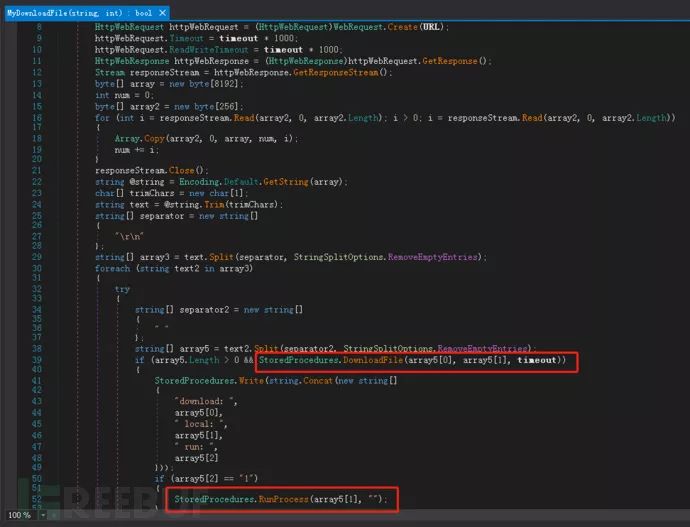The width and height of the screenshot is (690, 527).
Task: Click array5[2] on line 48
Action: click(x=196, y=458)
